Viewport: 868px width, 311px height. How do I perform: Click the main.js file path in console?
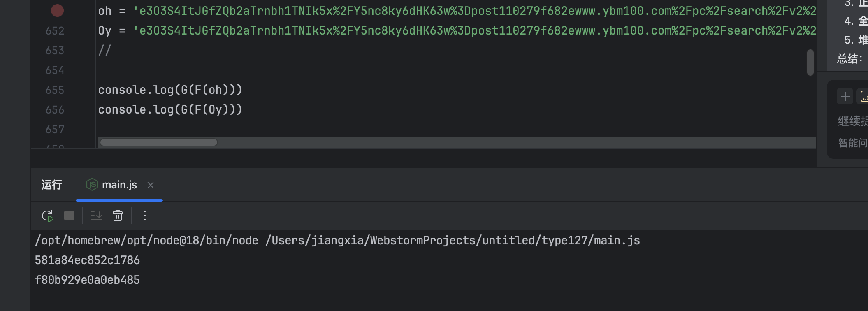click(x=453, y=240)
